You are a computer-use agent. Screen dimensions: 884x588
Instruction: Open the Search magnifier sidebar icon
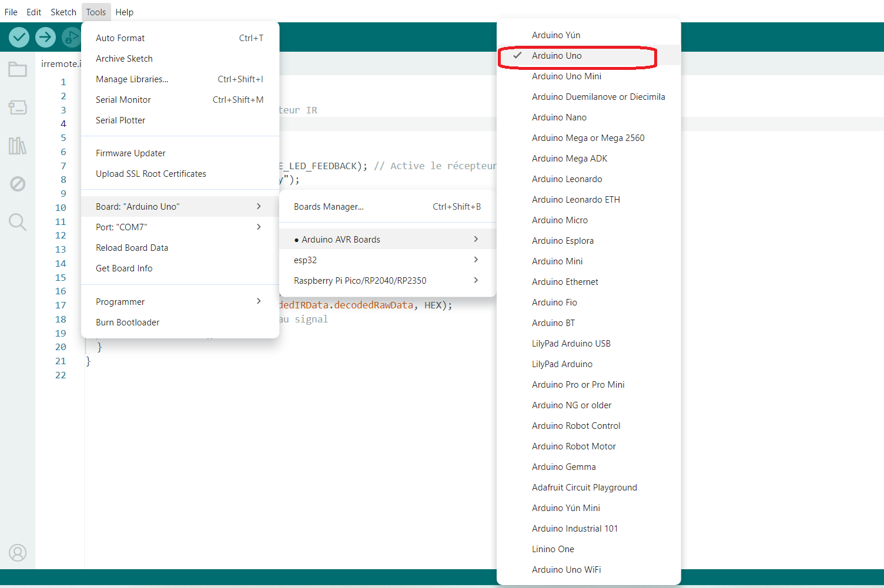tap(18, 222)
